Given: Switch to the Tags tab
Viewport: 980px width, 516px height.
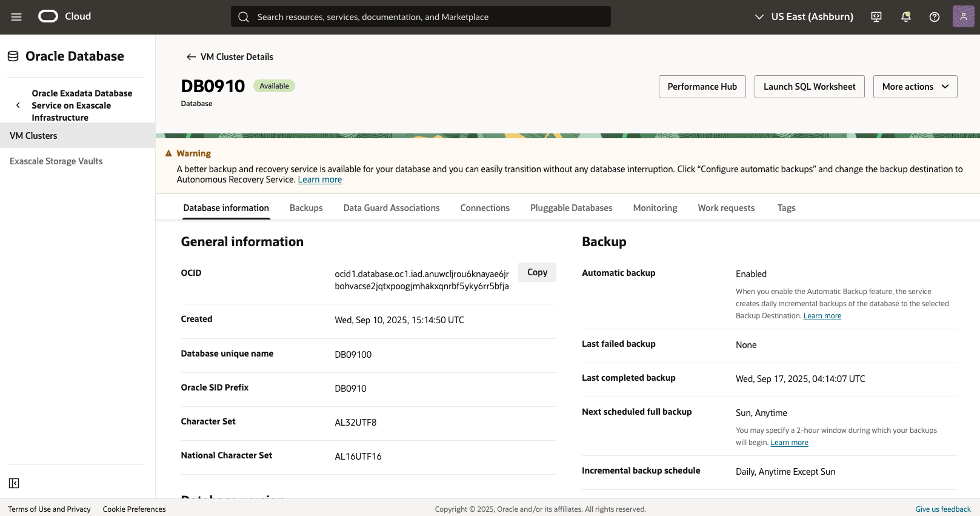Looking at the screenshot, I should (787, 208).
